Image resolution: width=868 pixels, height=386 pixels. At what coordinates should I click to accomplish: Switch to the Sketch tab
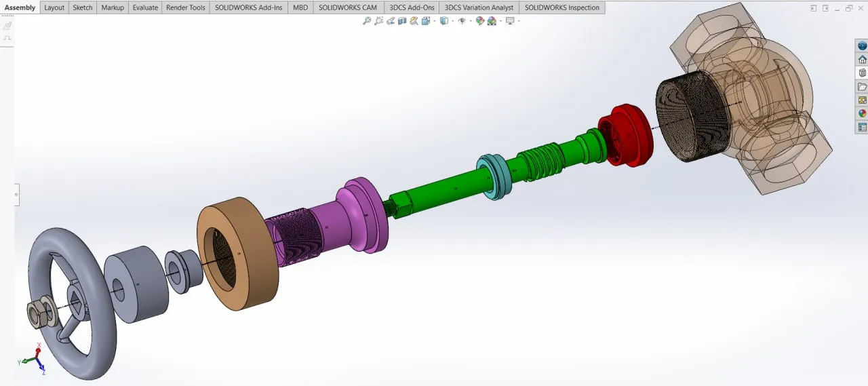83,7
